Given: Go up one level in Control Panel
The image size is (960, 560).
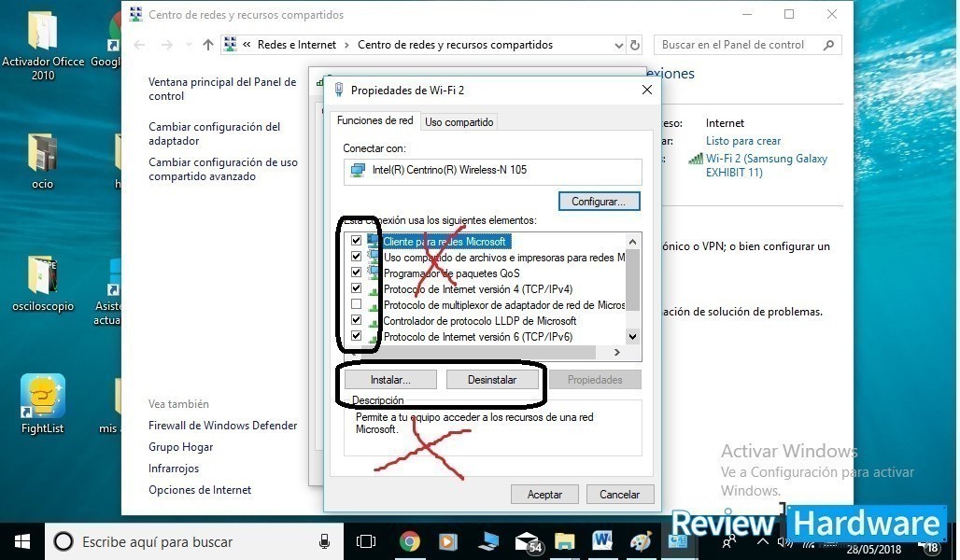Looking at the screenshot, I should (x=208, y=45).
